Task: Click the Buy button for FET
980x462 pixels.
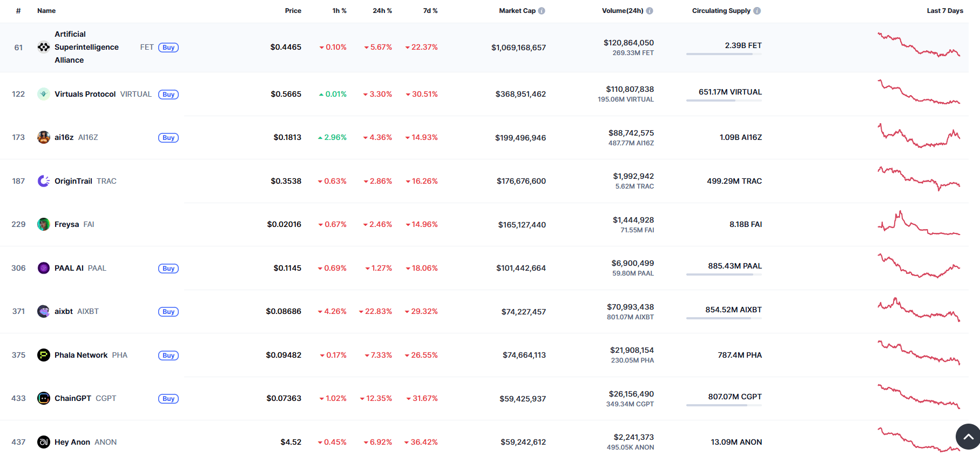Action: pyautogui.click(x=168, y=47)
